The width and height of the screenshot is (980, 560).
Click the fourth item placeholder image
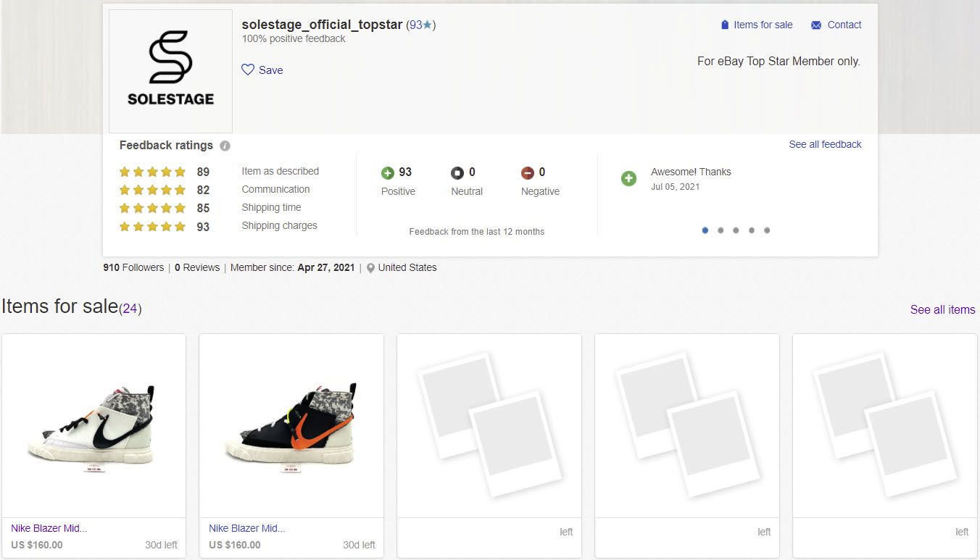point(687,426)
